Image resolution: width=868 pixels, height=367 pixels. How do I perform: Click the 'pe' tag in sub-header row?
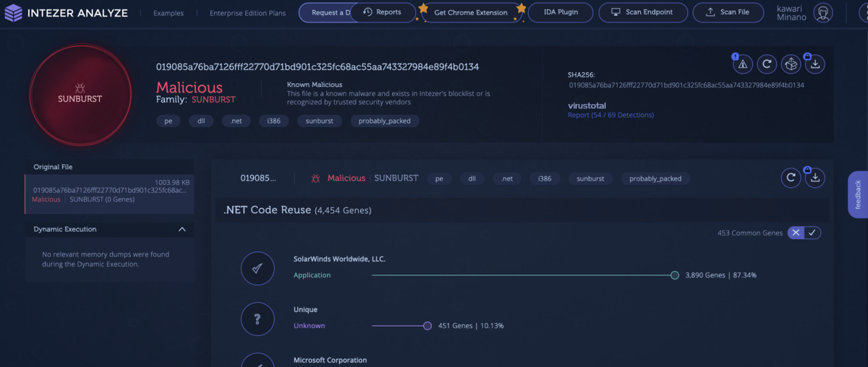click(439, 178)
